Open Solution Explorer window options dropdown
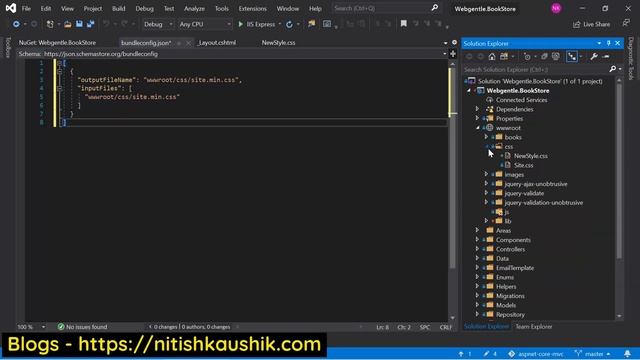 (599, 43)
